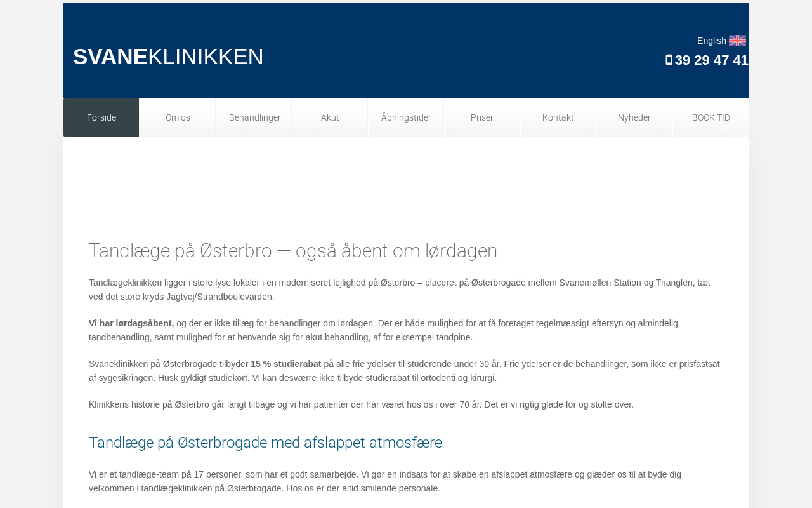View the Åbningstider page
The width and height of the screenshot is (812, 508).
pos(406,117)
